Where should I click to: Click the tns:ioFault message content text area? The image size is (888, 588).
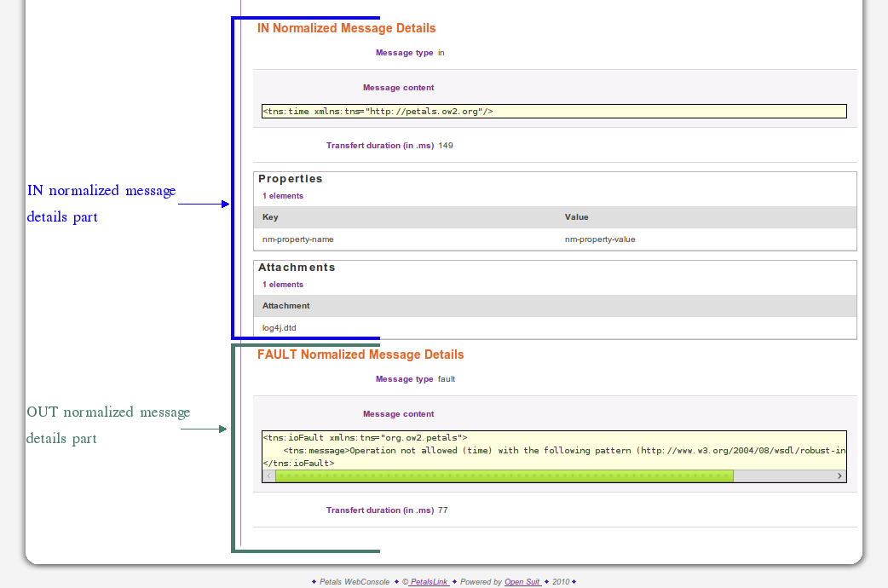554,450
